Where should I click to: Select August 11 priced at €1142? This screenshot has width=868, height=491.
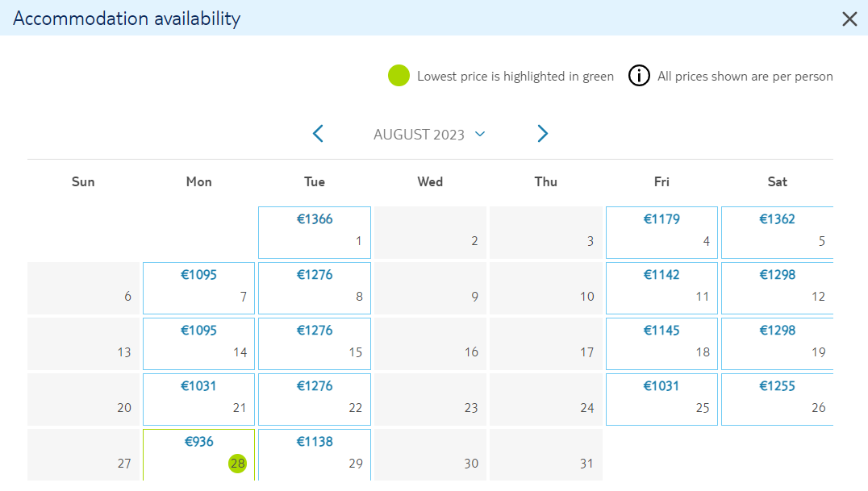click(661, 289)
